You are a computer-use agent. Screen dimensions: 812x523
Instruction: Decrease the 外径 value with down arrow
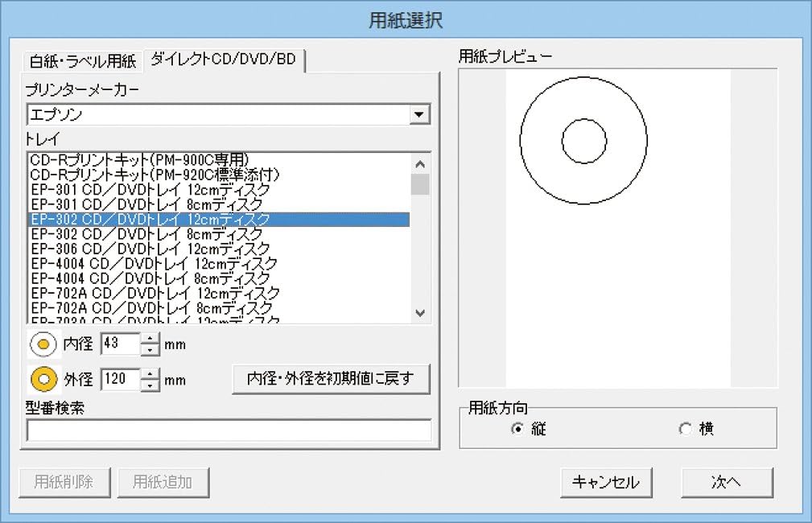click(x=150, y=384)
